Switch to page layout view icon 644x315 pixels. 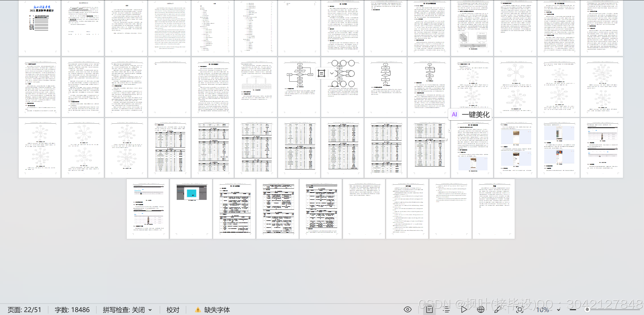429,309
